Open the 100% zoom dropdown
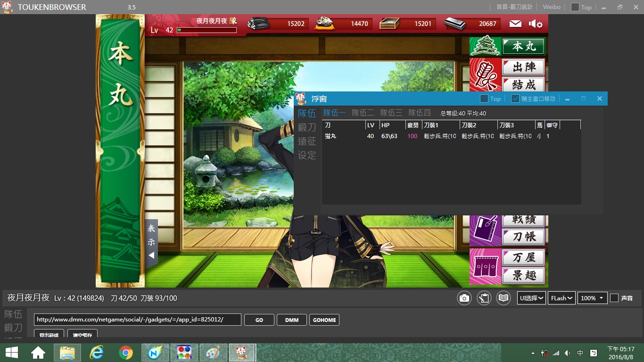644x362 pixels. [592, 298]
